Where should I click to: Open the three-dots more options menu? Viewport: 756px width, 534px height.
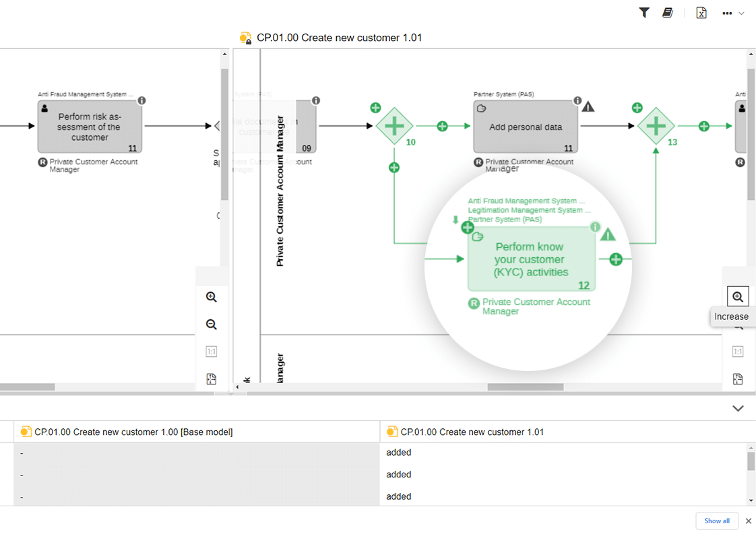tap(728, 13)
